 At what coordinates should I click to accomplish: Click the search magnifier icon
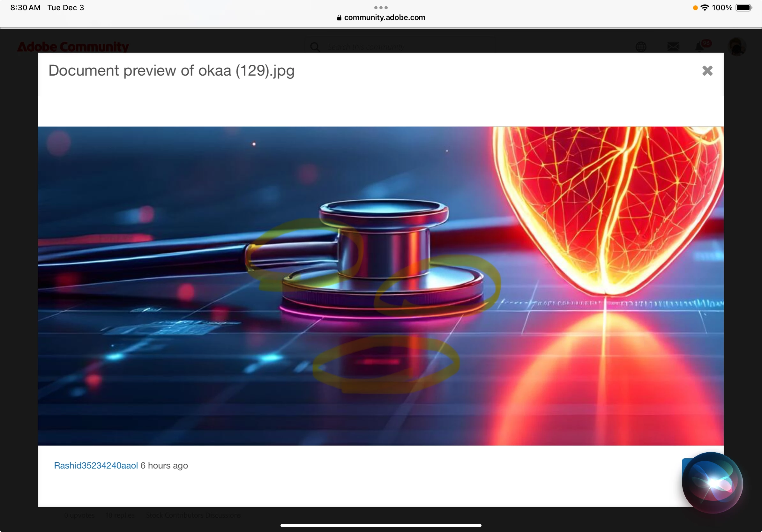pyautogui.click(x=315, y=47)
